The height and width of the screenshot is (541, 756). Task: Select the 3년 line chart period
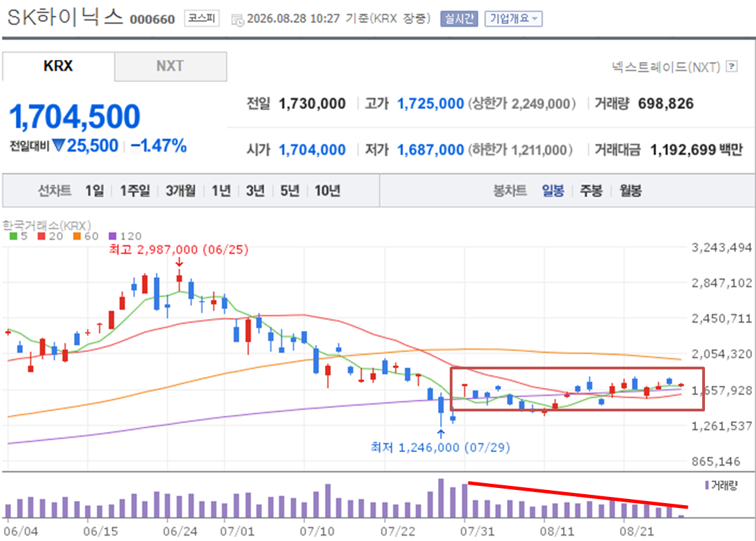click(255, 191)
